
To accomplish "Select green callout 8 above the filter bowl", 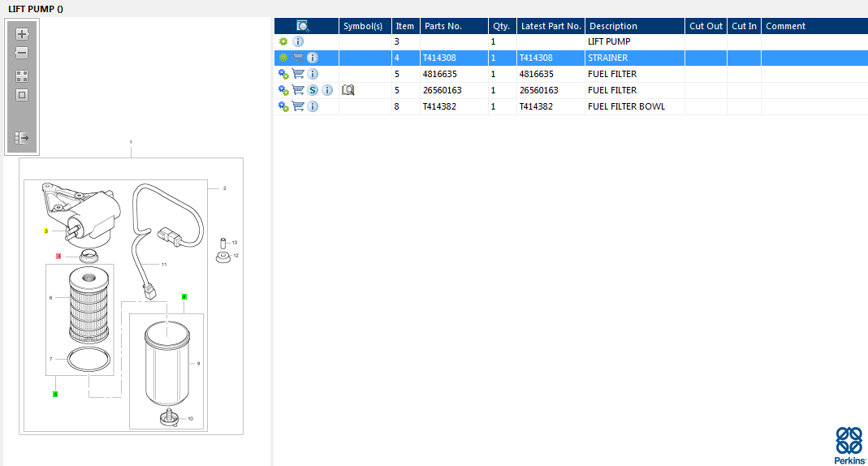I will [184, 297].
